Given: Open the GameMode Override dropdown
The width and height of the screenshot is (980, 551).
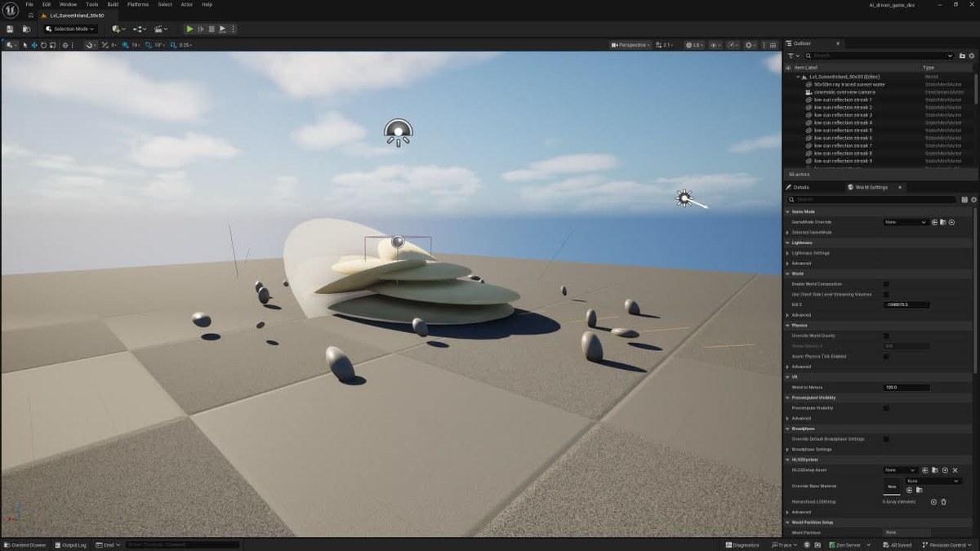Looking at the screenshot, I should click(906, 222).
